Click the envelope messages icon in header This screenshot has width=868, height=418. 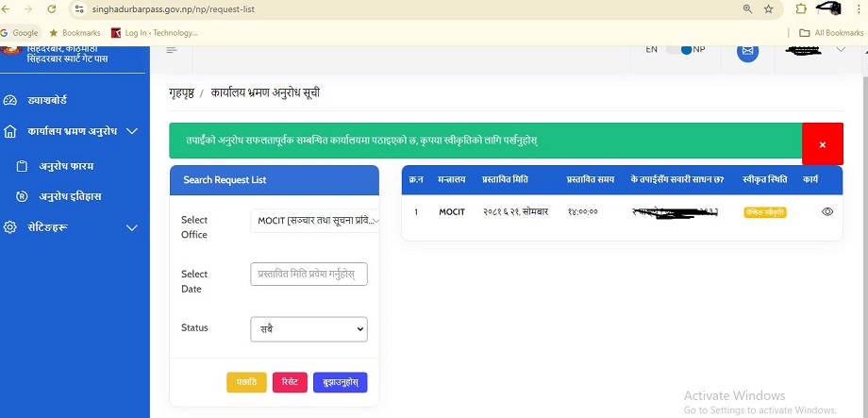[747, 50]
